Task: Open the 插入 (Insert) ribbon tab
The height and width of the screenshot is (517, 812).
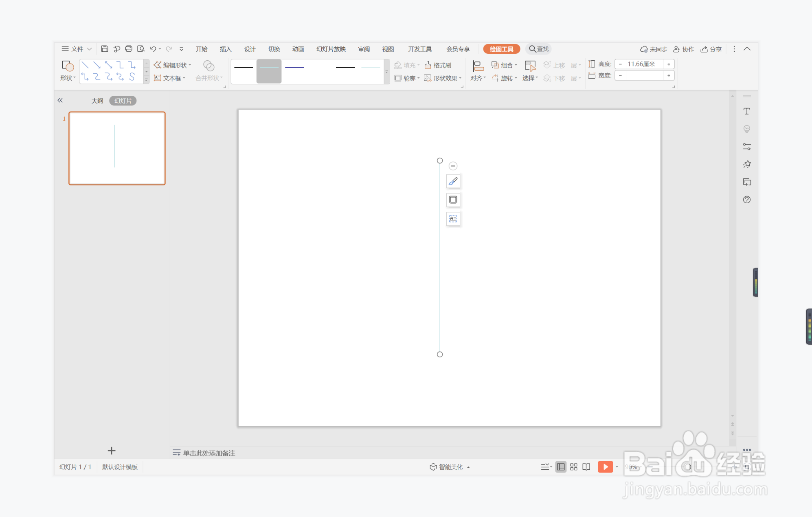Action: pos(225,49)
